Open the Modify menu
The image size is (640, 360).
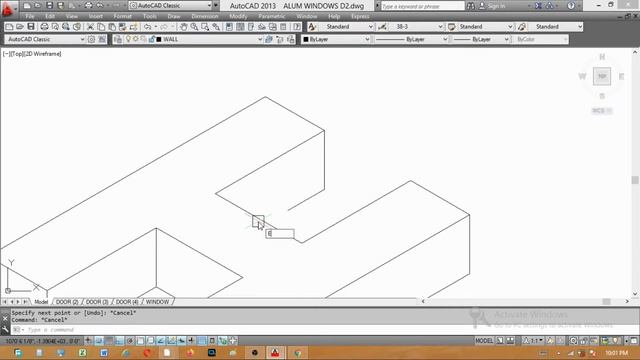pyautogui.click(x=238, y=16)
